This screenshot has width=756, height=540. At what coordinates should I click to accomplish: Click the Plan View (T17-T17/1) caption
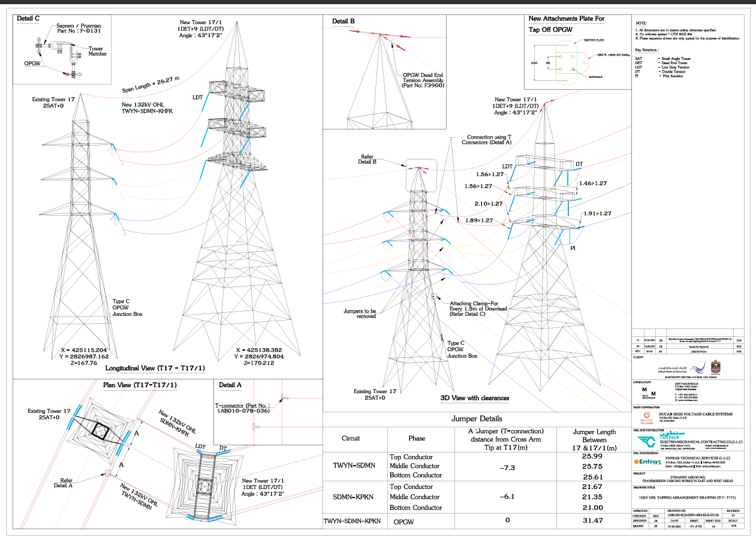tap(140, 385)
